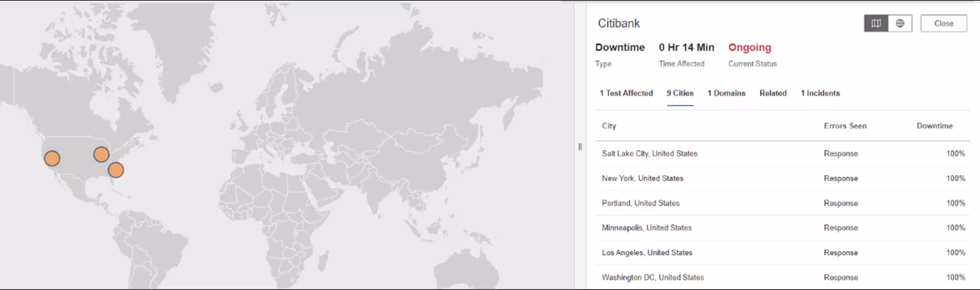The height and width of the screenshot is (290, 980).
Task: Click 100% downtime for Portland
Action: pyautogui.click(x=956, y=203)
